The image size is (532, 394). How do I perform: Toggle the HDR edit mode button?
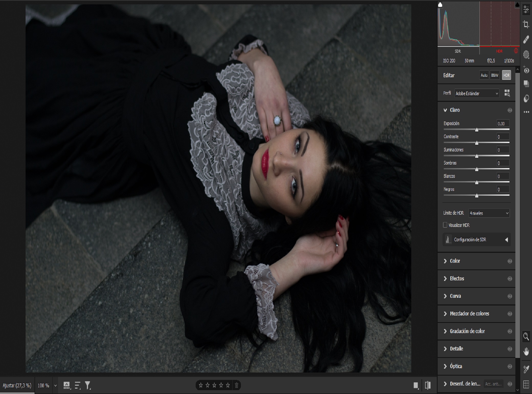tap(506, 75)
